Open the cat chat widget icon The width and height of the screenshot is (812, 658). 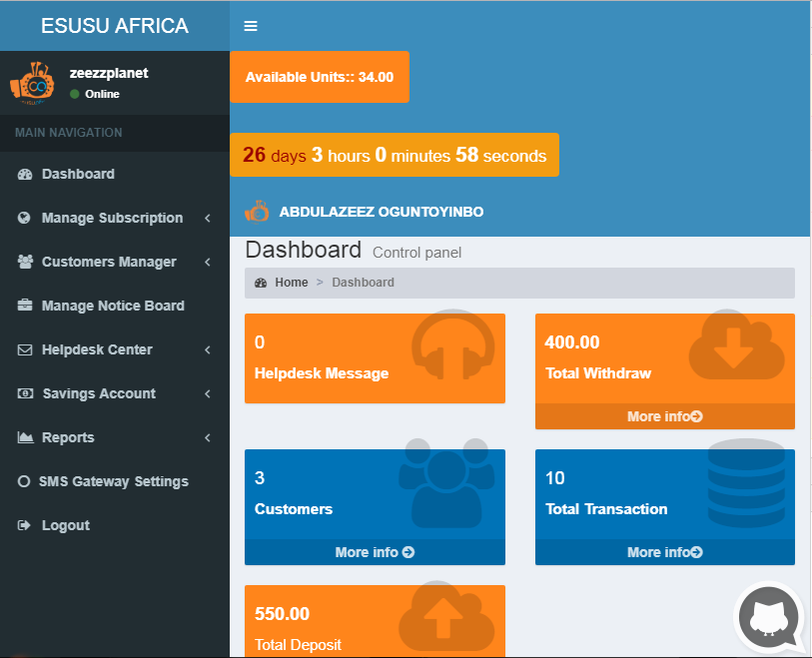[x=769, y=618]
